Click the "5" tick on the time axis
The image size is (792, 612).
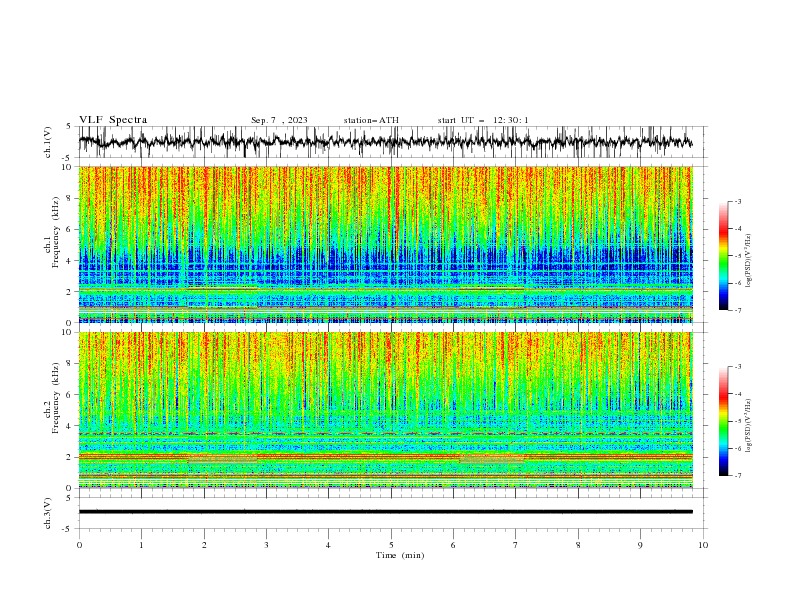pos(391,545)
